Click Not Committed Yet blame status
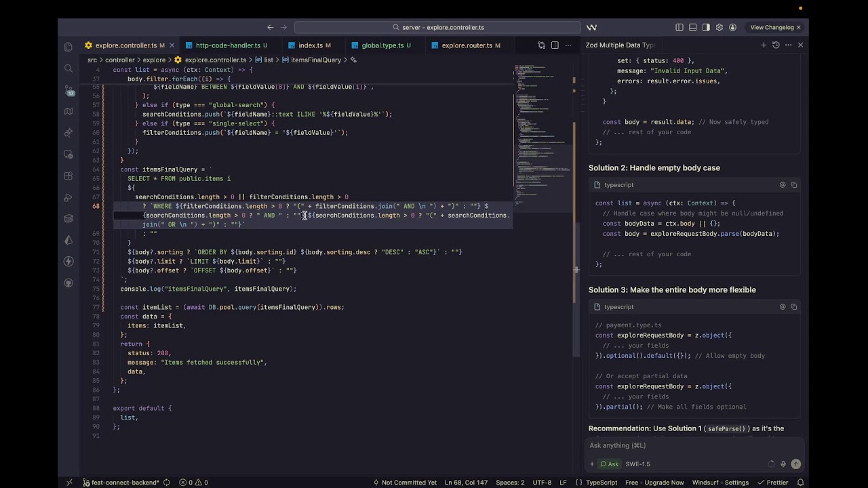868x488 pixels. pyautogui.click(x=405, y=483)
